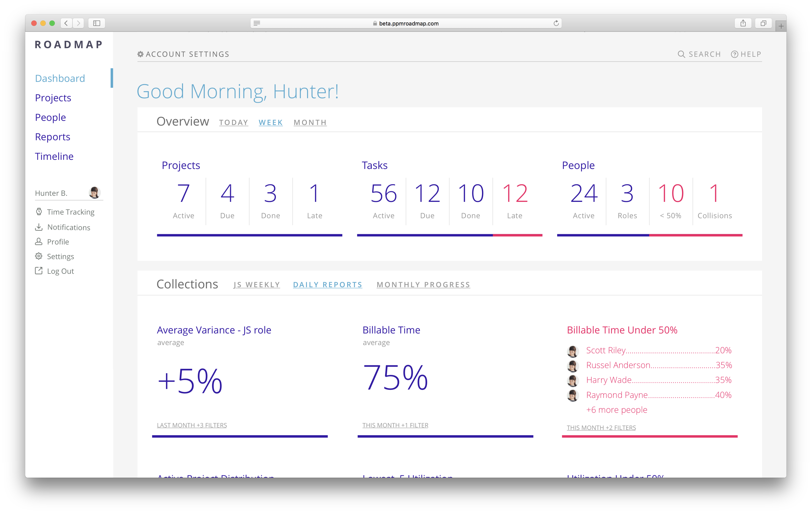Click the Log Out exit icon
The height and width of the screenshot is (514, 812).
pyautogui.click(x=39, y=271)
